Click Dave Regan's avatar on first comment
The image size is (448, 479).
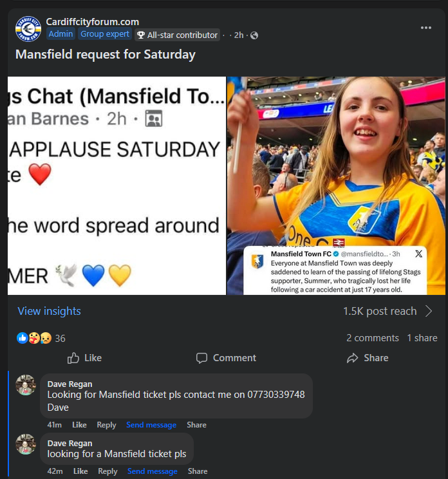click(x=26, y=385)
